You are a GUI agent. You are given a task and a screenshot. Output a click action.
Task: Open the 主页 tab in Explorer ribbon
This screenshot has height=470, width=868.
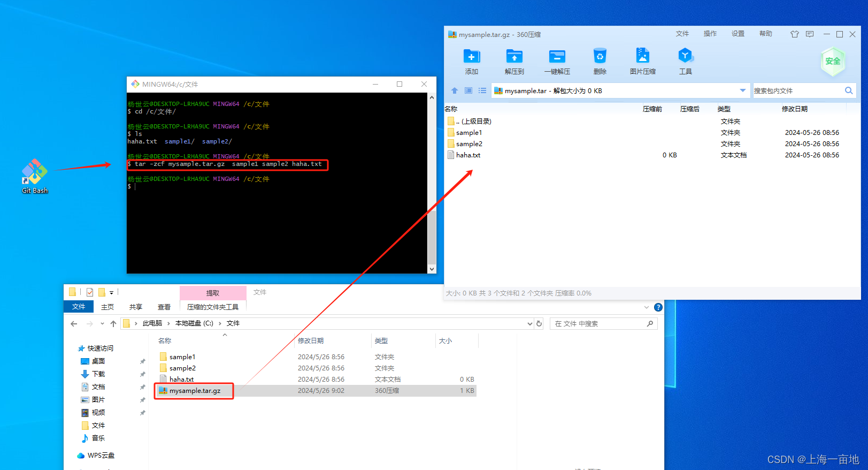pyautogui.click(x=107, y=307)
